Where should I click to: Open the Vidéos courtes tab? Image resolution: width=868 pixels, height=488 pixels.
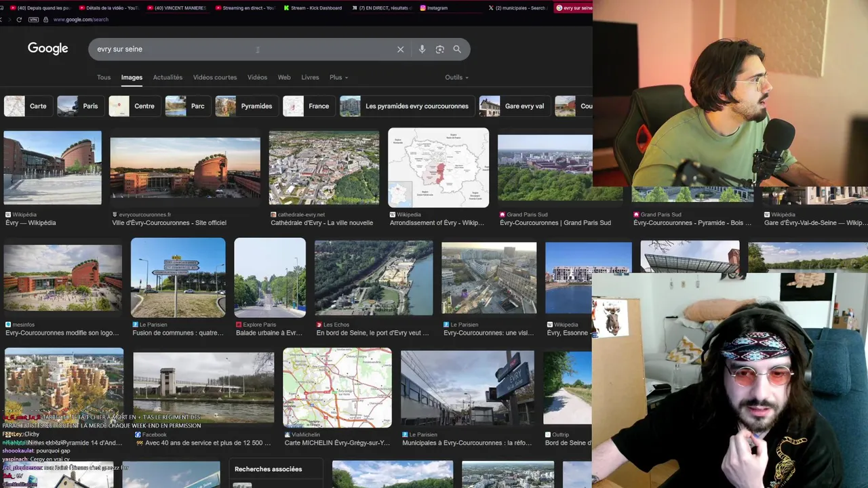click(215, 77)
